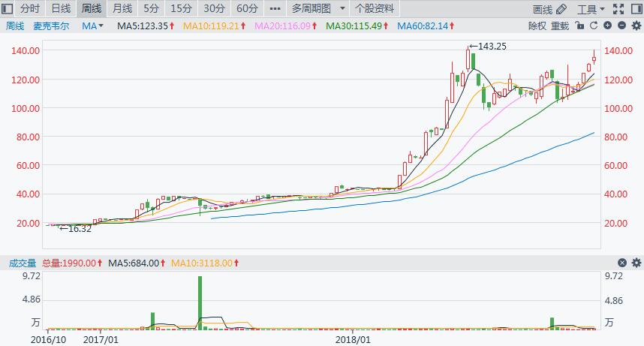Select the 15分 period tab
The height and width of the screenshot is (346, 644).
tap(181, 8)
